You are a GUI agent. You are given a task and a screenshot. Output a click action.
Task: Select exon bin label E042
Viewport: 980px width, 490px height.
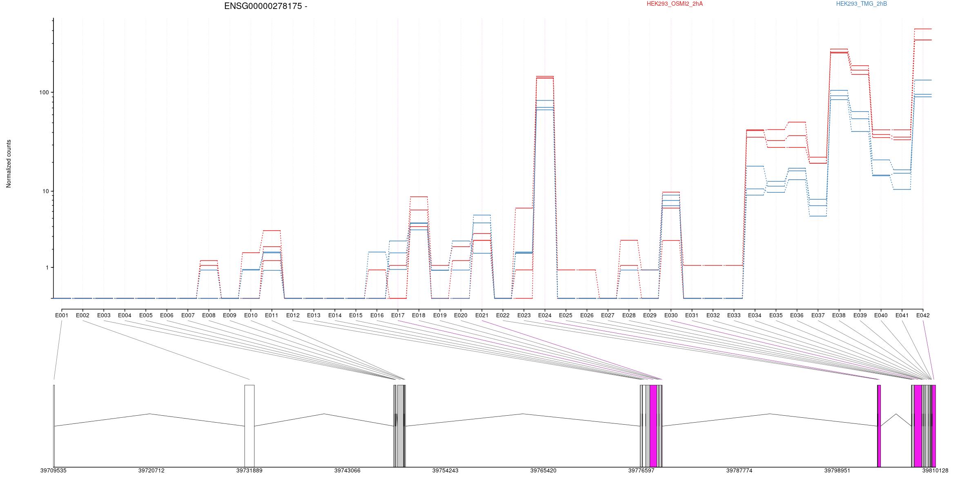(x=923, y=315)
